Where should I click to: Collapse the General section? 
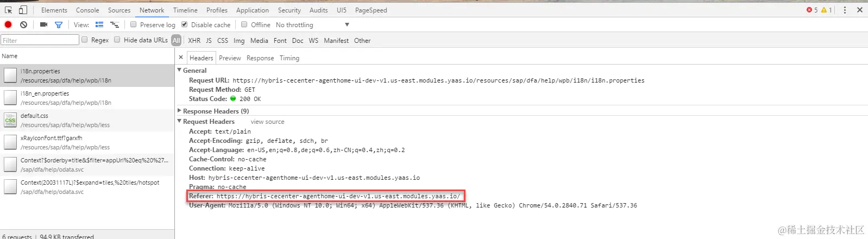[179, 70]
